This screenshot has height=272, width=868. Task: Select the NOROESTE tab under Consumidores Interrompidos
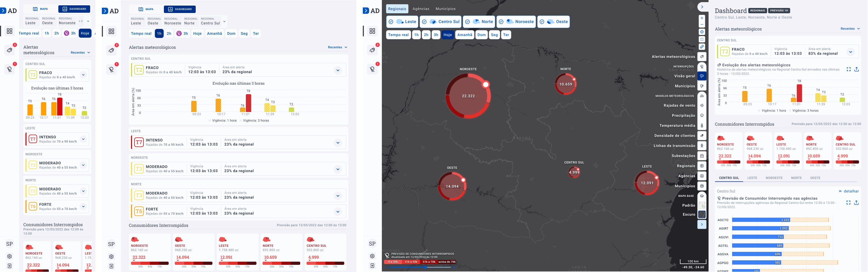[774, 178]
